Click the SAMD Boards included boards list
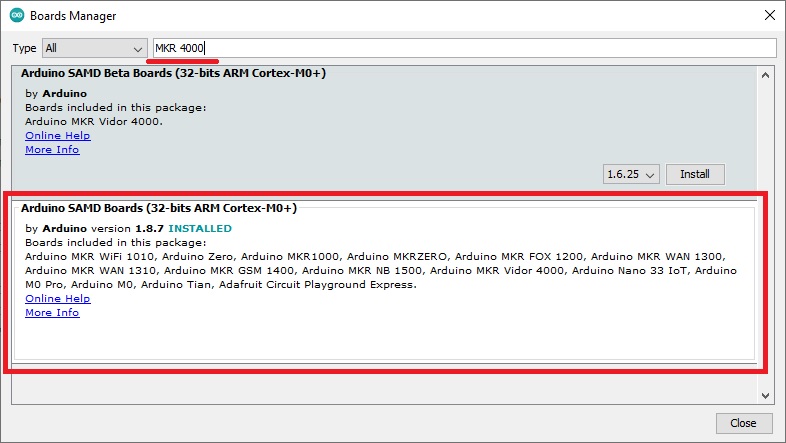Image resolution: width=786 pixels, height=443 pixels. (380, 270)
